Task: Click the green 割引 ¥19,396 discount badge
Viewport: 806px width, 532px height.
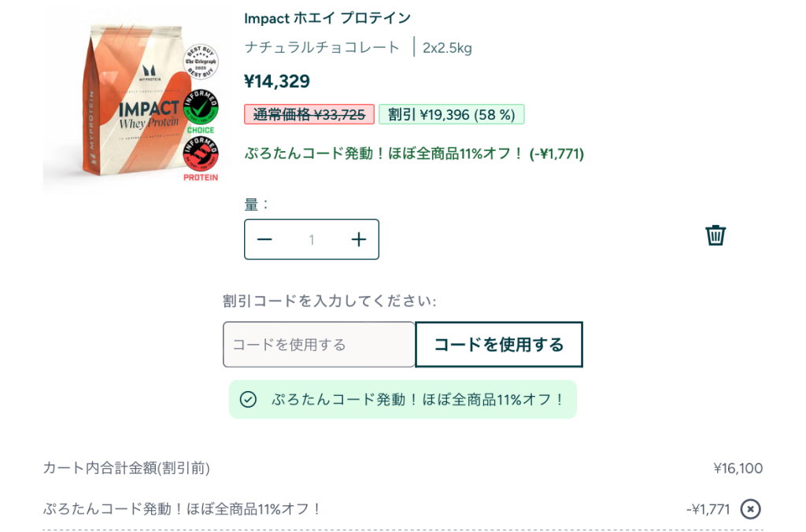Action: (451, 113)
